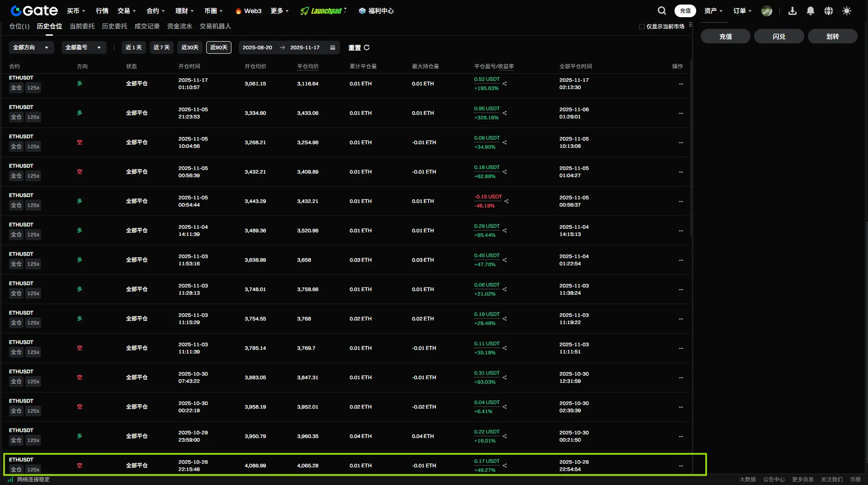Open the notifications bell
868x485 pixels.
pyautogui.click(x=811, y=11)
